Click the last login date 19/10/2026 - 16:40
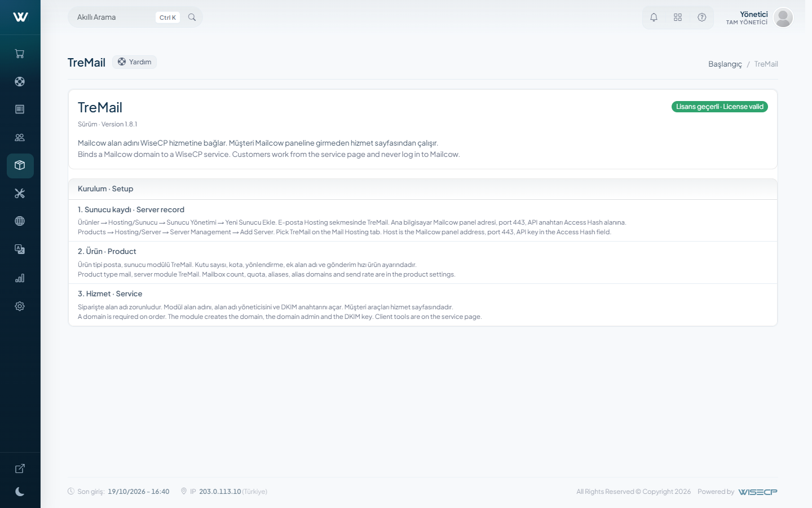Screen dimensions: 812x508 pos(139,492)
